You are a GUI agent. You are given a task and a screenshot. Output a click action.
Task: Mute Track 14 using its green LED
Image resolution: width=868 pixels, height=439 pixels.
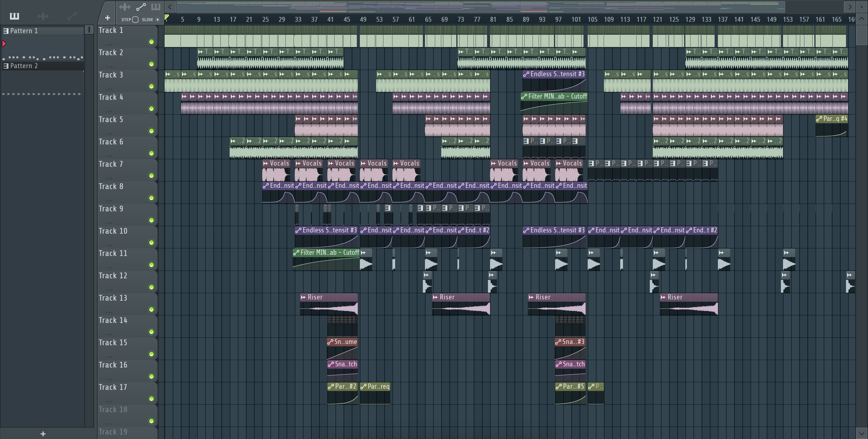[x=152, y=332]
